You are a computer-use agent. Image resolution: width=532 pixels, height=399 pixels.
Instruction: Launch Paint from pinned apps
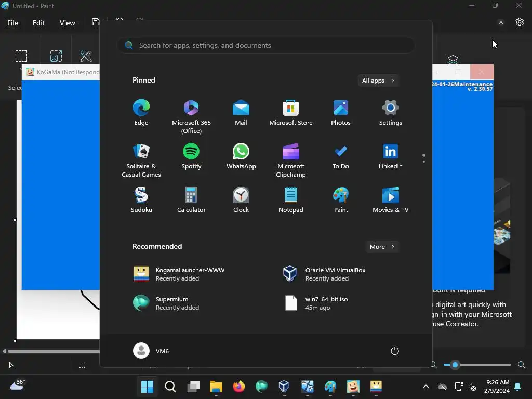click(x=341, y=200)
